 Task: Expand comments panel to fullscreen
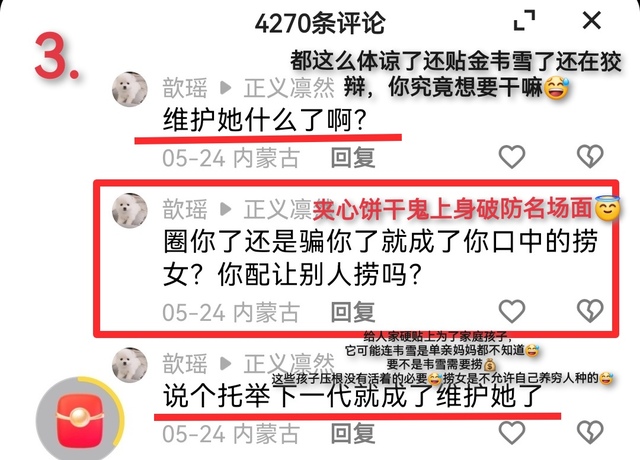[x=524, y=20]
